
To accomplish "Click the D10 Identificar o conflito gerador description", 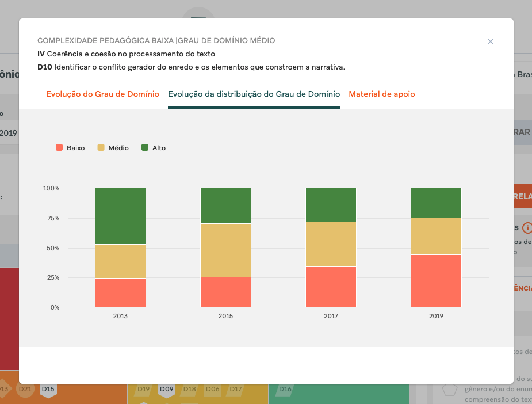I will [x=191, y=67].
